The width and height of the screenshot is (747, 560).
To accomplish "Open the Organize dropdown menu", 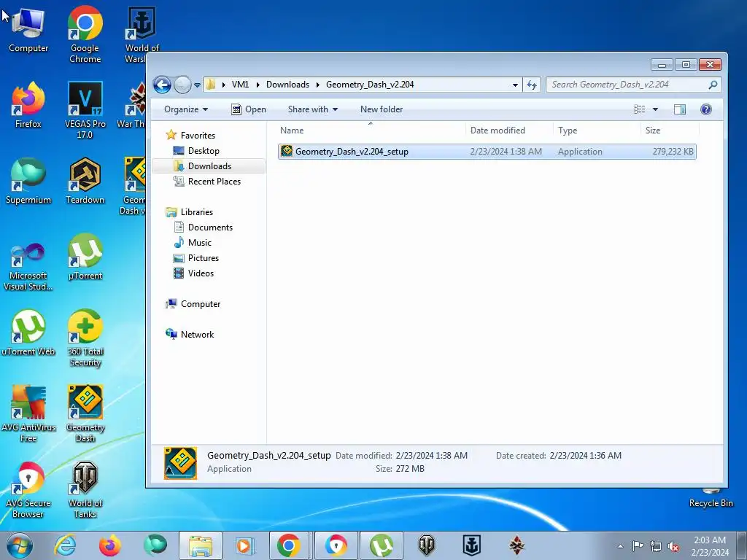I will 186,109.
